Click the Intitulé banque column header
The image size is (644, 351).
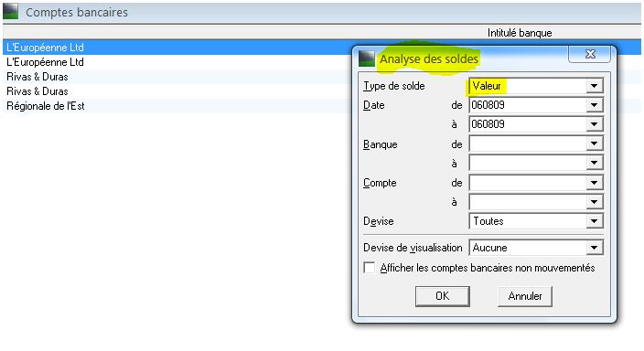tap(520, 33)
